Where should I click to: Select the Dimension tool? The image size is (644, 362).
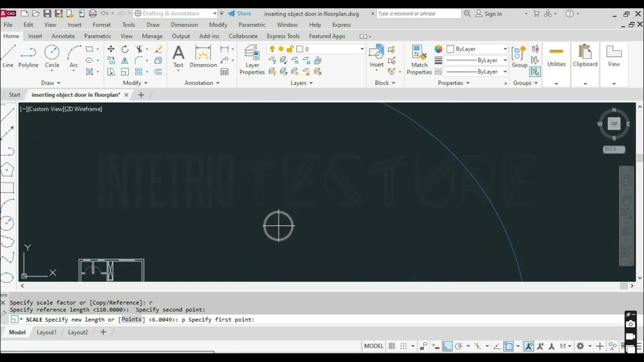click(x=203, y=56)
